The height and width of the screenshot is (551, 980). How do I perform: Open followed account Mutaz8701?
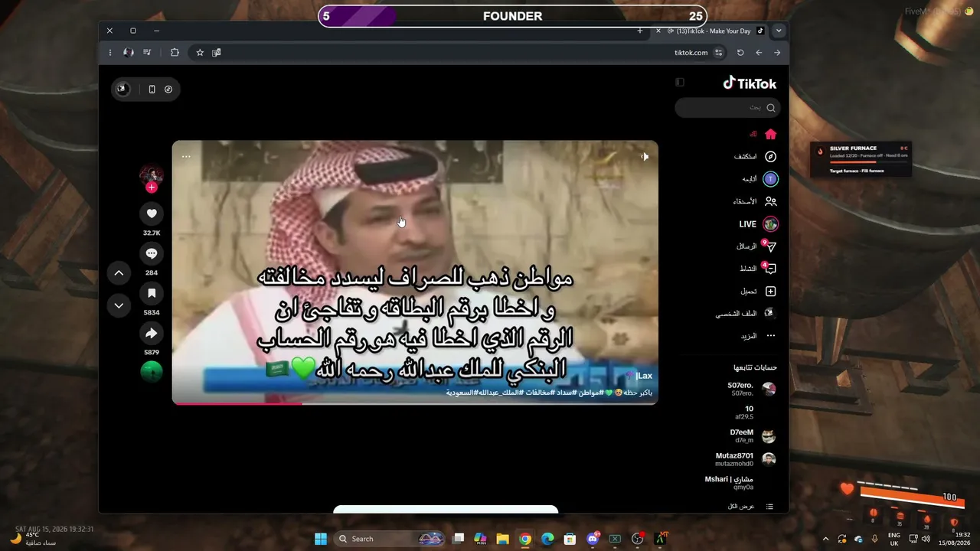click(746, 459)
